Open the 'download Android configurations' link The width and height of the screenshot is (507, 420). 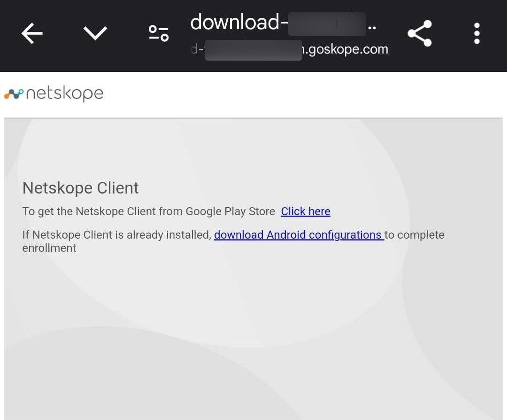(x=299, y=234)
